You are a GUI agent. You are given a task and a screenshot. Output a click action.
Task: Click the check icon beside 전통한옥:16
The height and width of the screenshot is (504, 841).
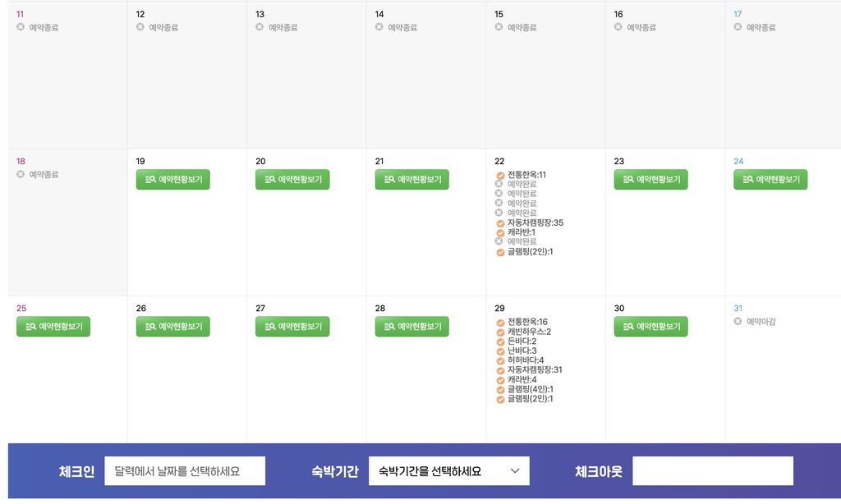(500, 323)
